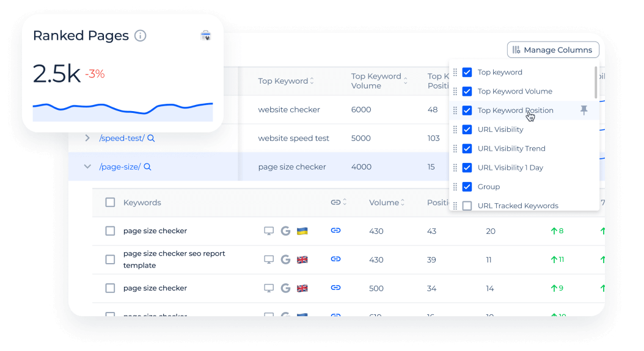Click link icon in seo report template row

coord(335,259)
